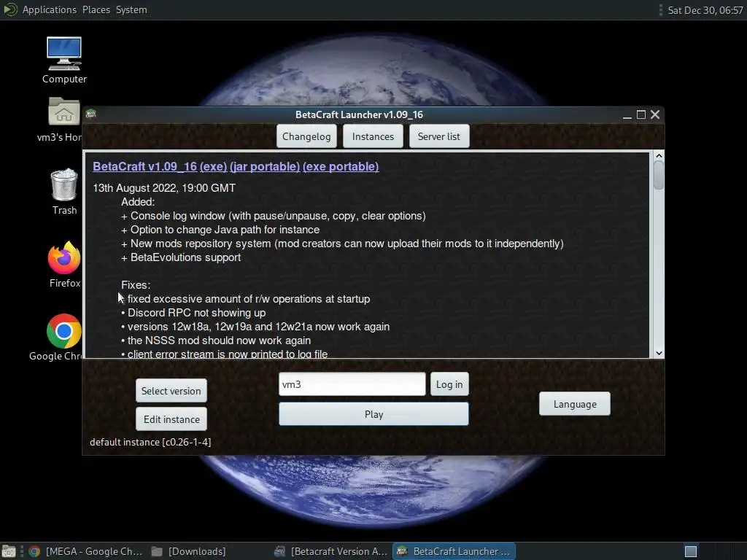Click the changelog scrollbar thumb
The image size is (747, 560).
point(659,175)
